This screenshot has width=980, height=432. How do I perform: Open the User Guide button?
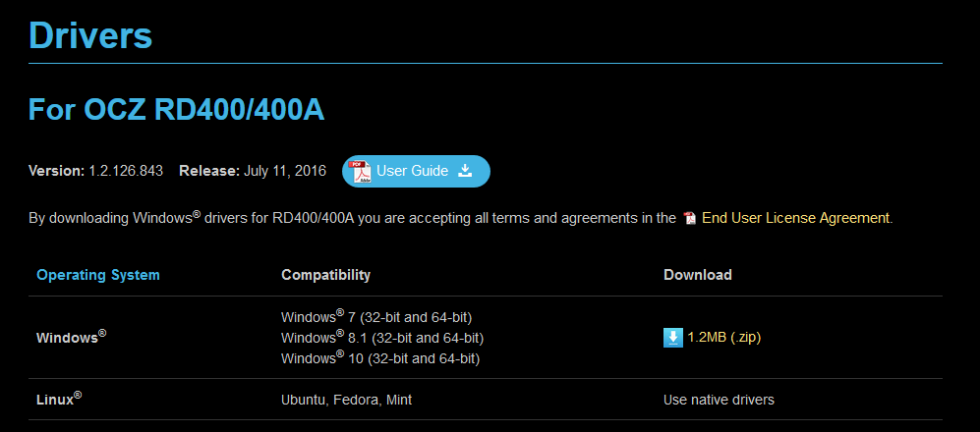click(x=416, y=171)
